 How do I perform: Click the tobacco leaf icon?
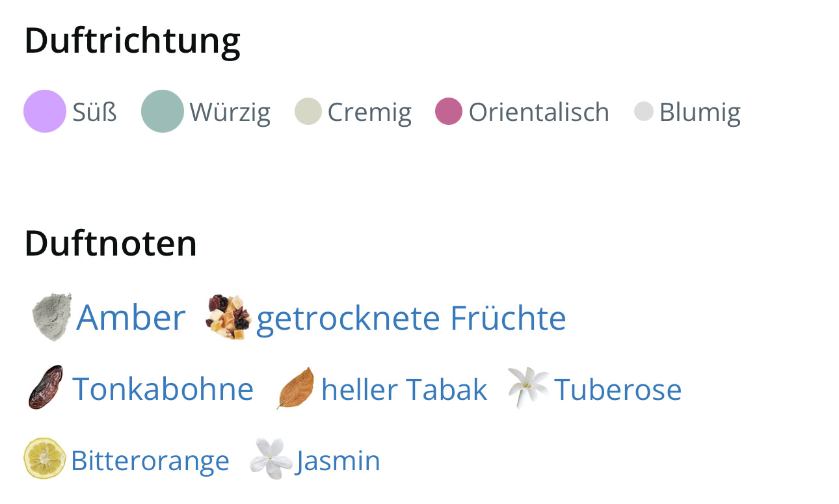296,388
